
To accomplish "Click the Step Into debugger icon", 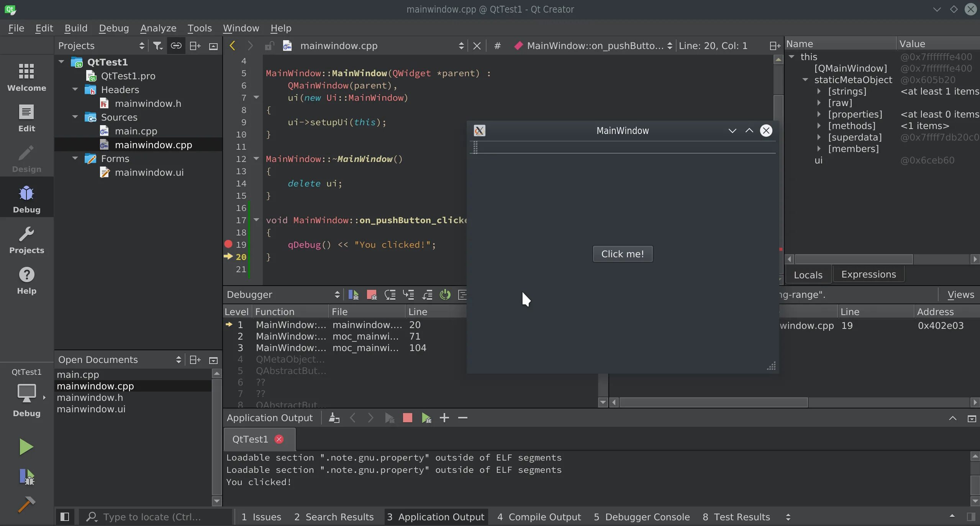I will (408, 295).
